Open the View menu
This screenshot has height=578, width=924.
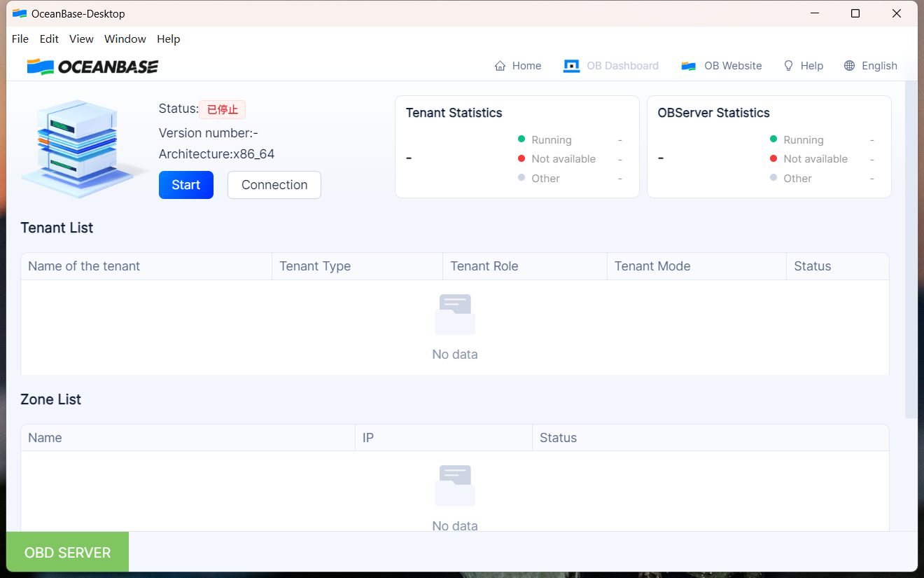[81, 39]
